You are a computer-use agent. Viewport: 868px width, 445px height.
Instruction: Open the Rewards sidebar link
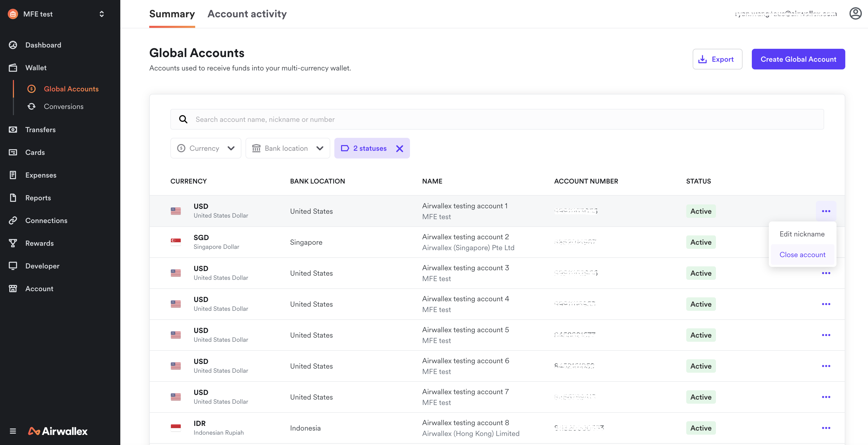click(x=40, y=243)
